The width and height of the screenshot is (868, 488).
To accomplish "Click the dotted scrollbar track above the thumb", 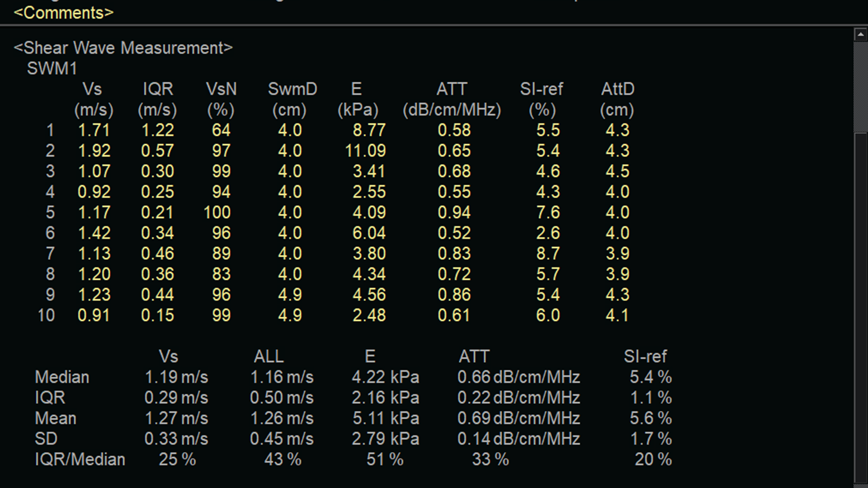I will pos(860,86).
